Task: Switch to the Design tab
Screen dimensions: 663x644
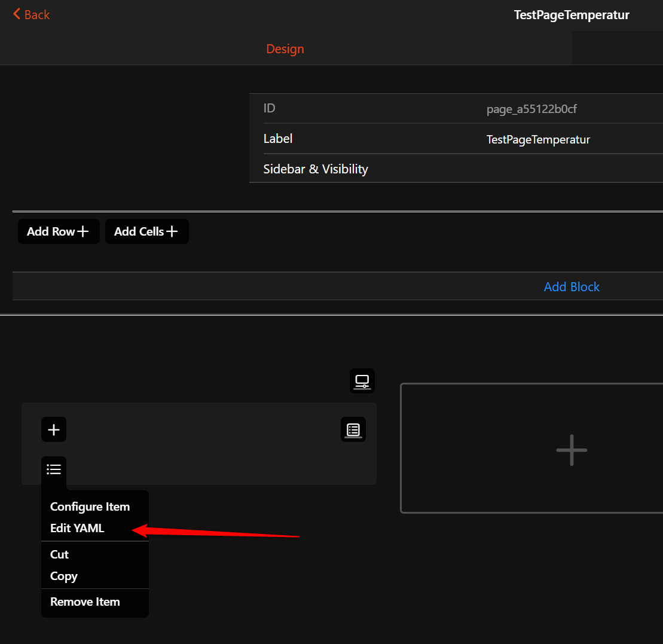Action: [x=285, y=49]
